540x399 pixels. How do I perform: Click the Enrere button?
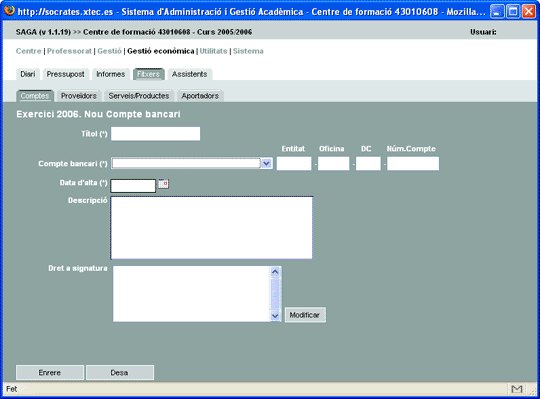[50, 372]
